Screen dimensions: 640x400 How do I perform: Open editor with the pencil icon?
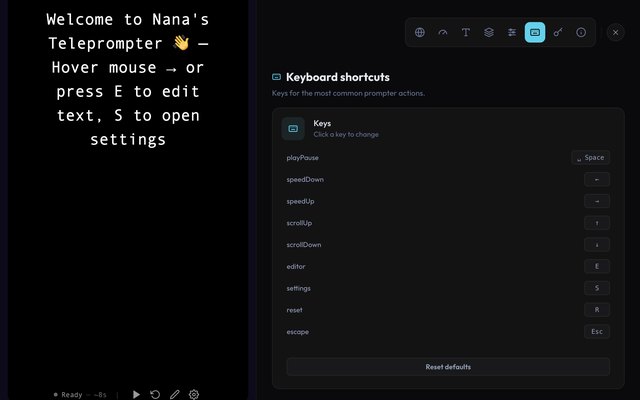click(175, 394)
